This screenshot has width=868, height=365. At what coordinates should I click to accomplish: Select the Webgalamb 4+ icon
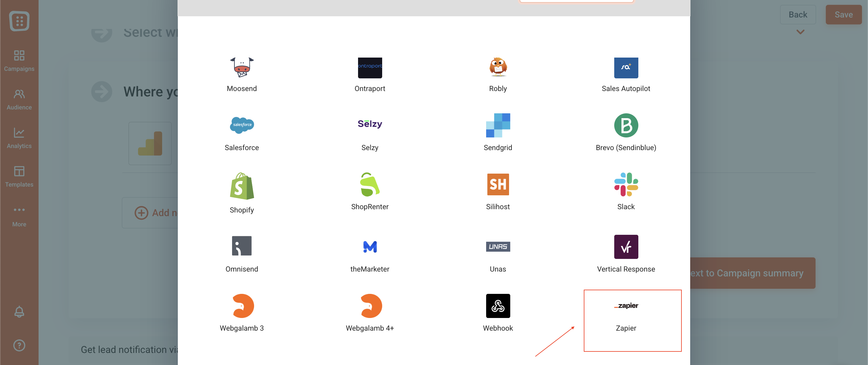[x=371, y=306]
